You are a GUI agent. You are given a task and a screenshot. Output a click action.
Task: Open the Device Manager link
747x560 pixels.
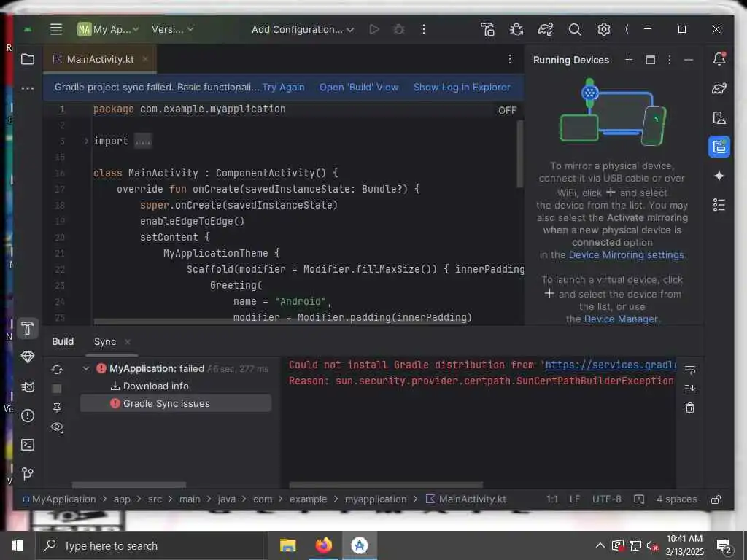click(x=621, y=319)
